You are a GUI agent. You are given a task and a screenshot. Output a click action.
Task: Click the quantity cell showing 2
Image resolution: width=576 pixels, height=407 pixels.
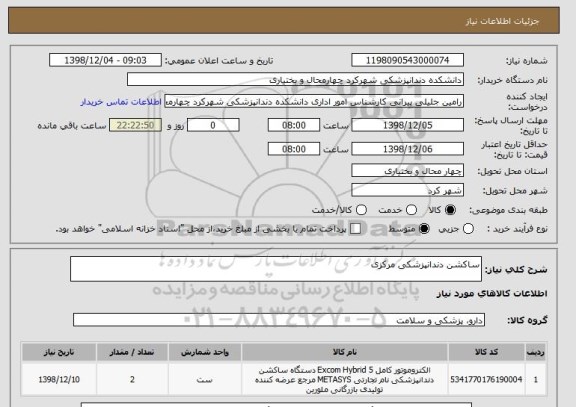click(132, 379)
